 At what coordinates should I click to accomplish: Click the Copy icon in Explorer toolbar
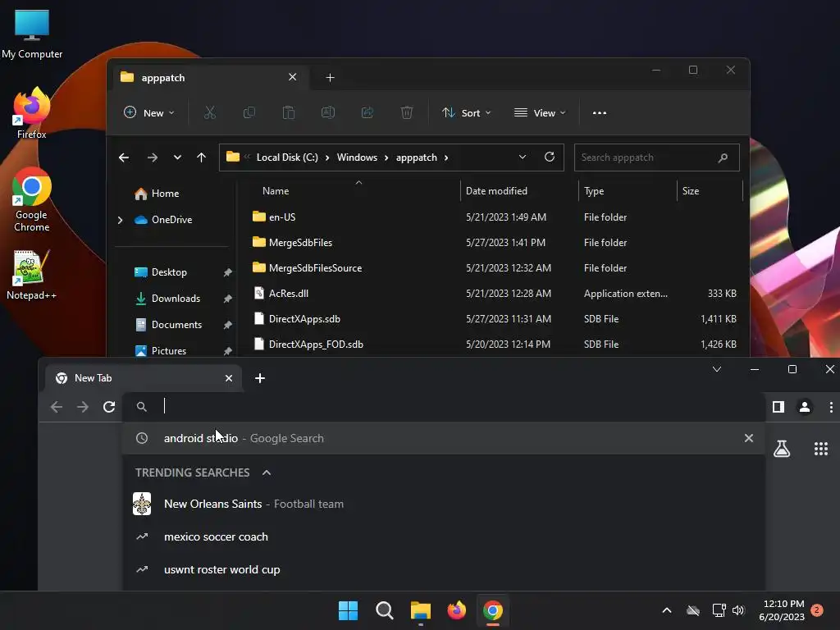tap(249, 113)
